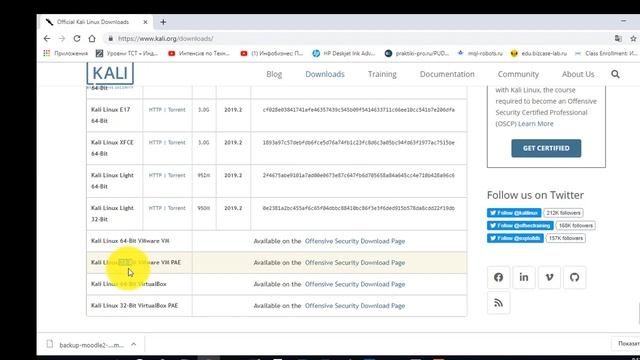Viewport: 640px width, 360px height.
Task: Open the Documentation menu item
Action: pos(447,74)
